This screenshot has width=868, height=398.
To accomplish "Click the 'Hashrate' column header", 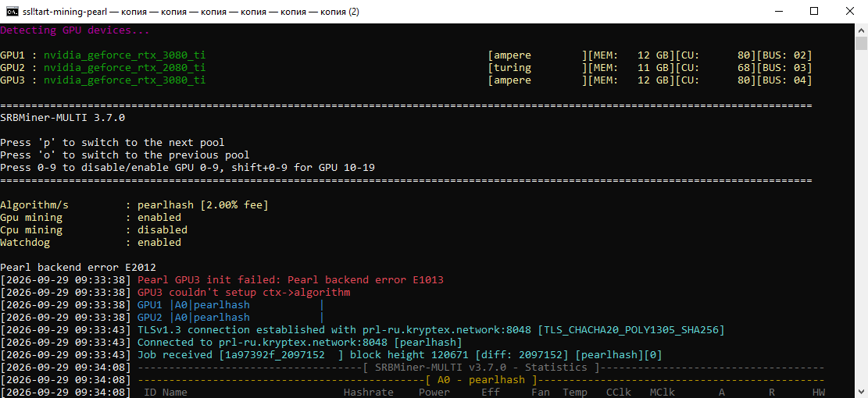I will tap(368, 393).
